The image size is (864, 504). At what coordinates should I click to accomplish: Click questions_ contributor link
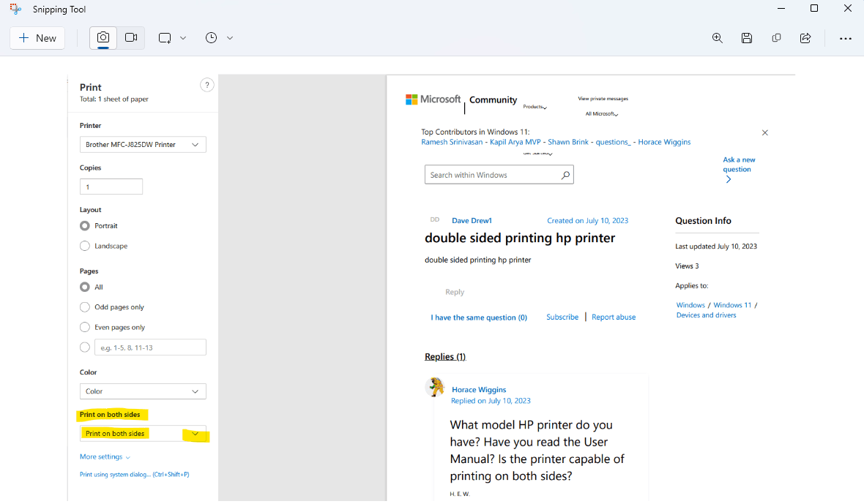click(x=614, y=142)
